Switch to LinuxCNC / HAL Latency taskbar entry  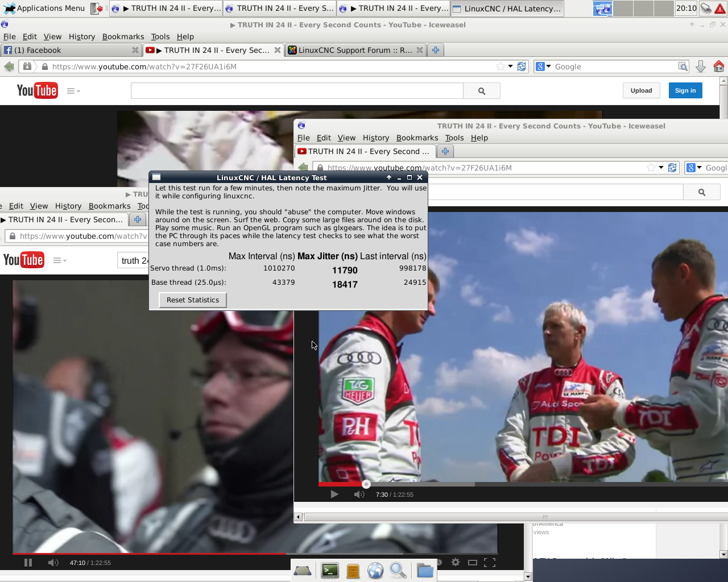(x=507, y=9)
